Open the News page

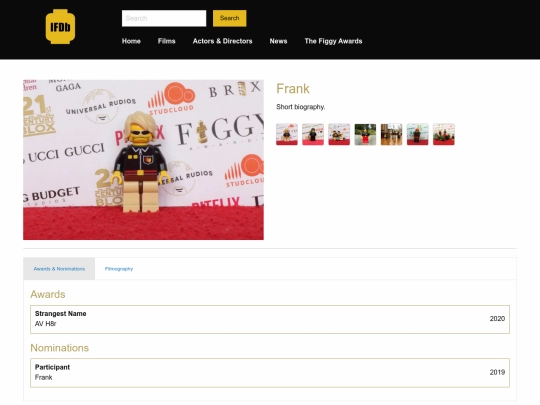(278, 41)
